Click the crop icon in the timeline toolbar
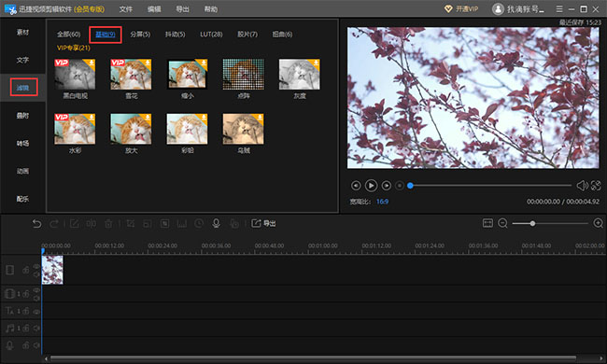The height and width of the screenshot is (364, 607). pos(131,224)
